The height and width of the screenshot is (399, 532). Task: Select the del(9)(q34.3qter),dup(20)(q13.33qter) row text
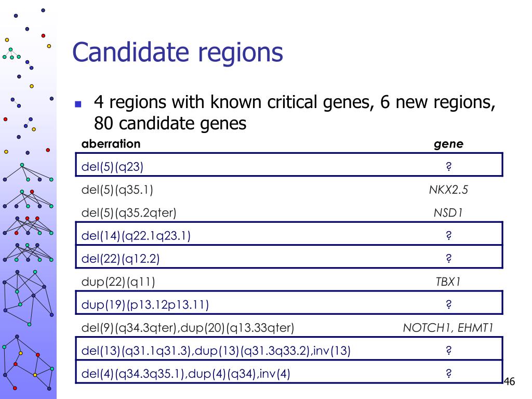[188, 328]
